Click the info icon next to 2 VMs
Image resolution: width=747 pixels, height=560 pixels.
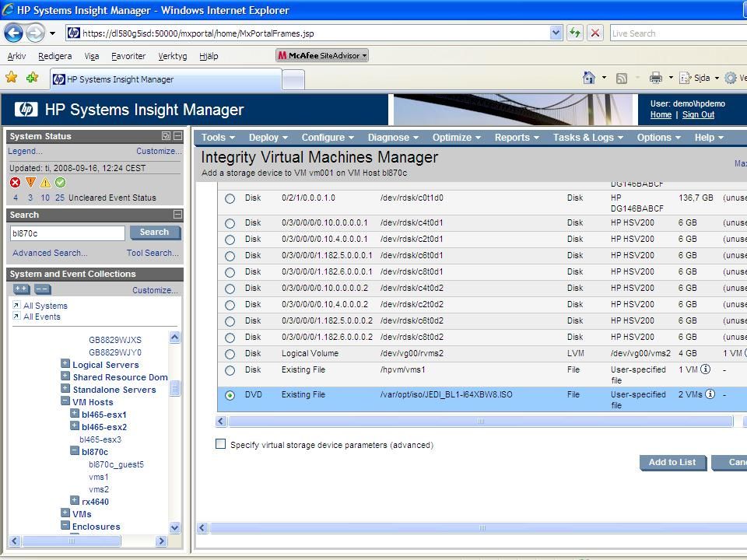click(710, 394)
